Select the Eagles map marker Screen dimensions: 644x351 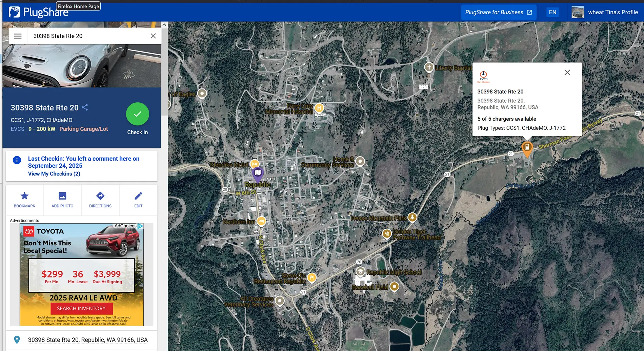[202, 93]
